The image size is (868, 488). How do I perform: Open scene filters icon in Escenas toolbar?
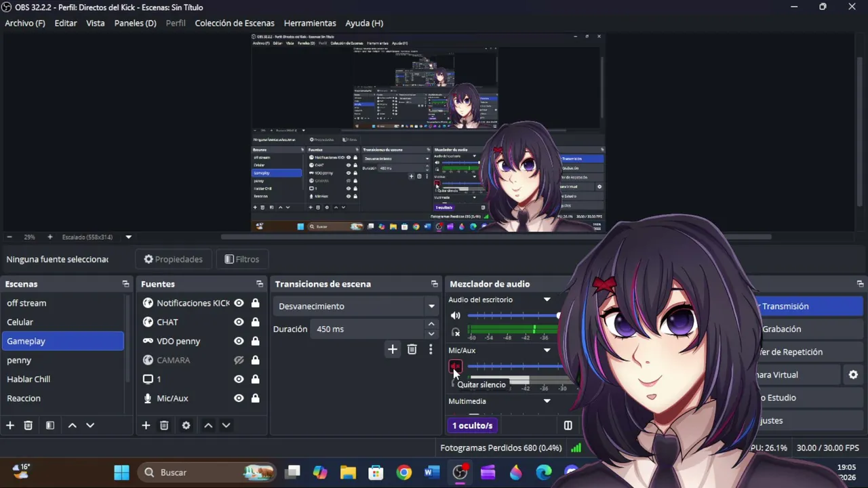tap(50, 426)
